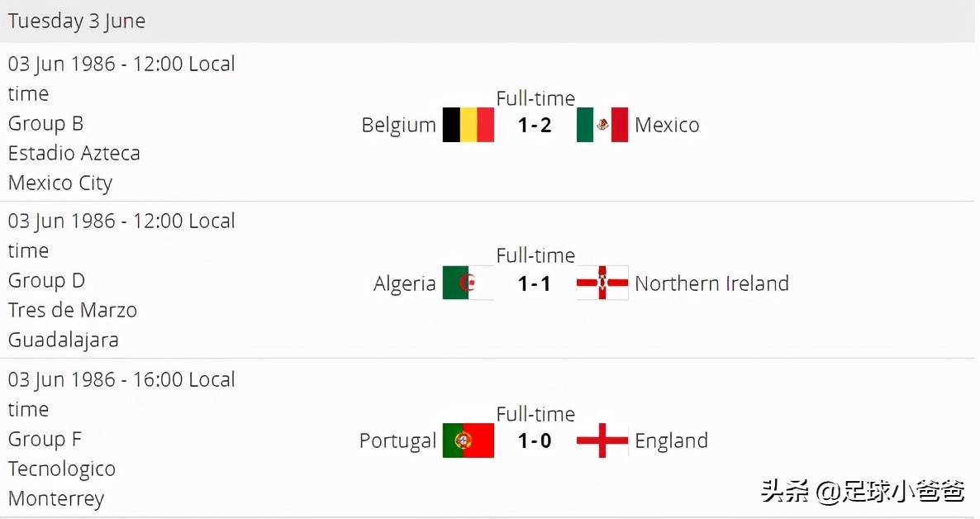The image size is (980, 519).
Task: Click the 1-2 Belgium vs Mexico score
Action: 535,126
